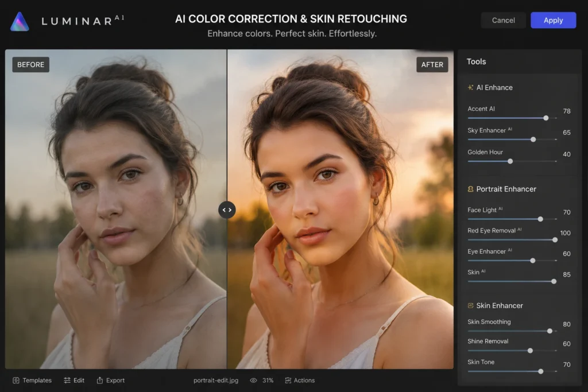Click the Golden Hour value 40

click(567, 154)
